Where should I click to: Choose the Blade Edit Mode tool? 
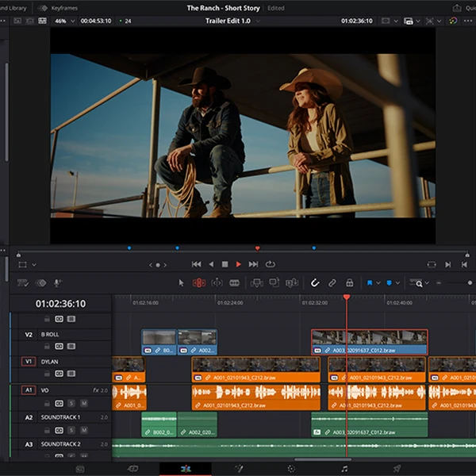(x=235, y=282)
